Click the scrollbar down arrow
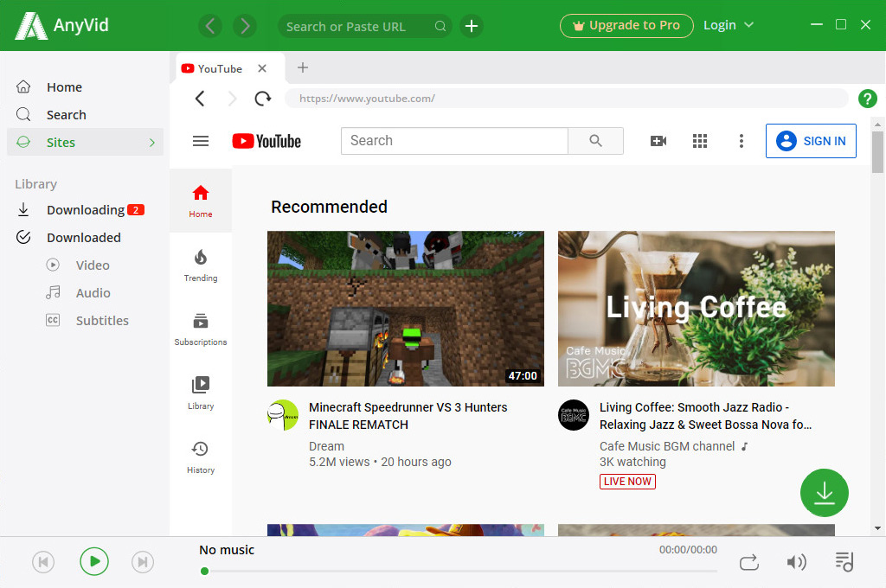 [x=877, y=528]
